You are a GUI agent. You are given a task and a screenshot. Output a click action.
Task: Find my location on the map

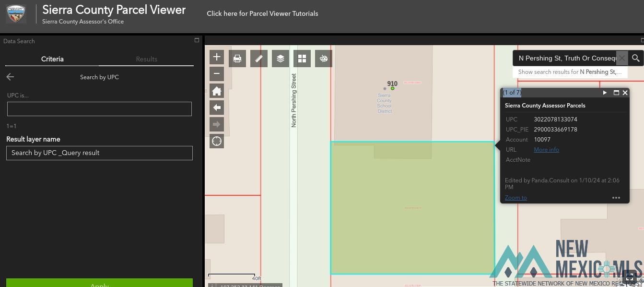217,141
